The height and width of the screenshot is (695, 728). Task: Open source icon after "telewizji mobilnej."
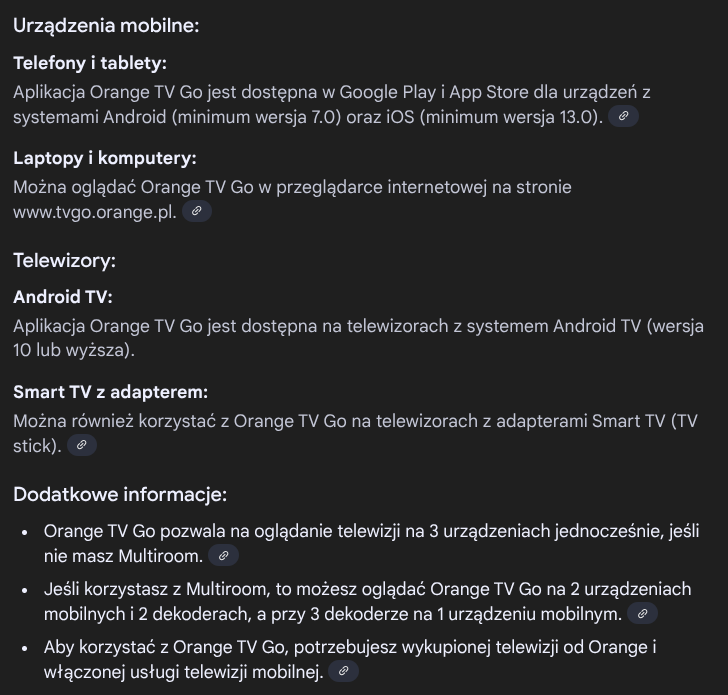tap(343, 671)
